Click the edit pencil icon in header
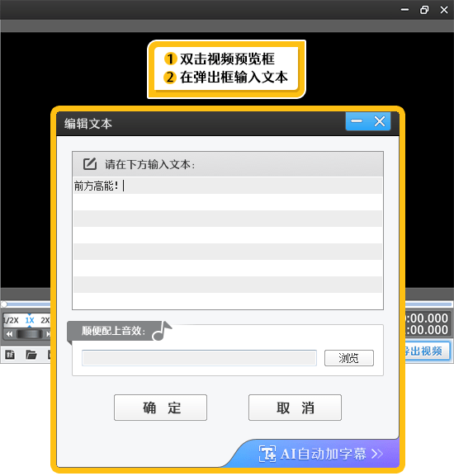 (x=90, y=164)
